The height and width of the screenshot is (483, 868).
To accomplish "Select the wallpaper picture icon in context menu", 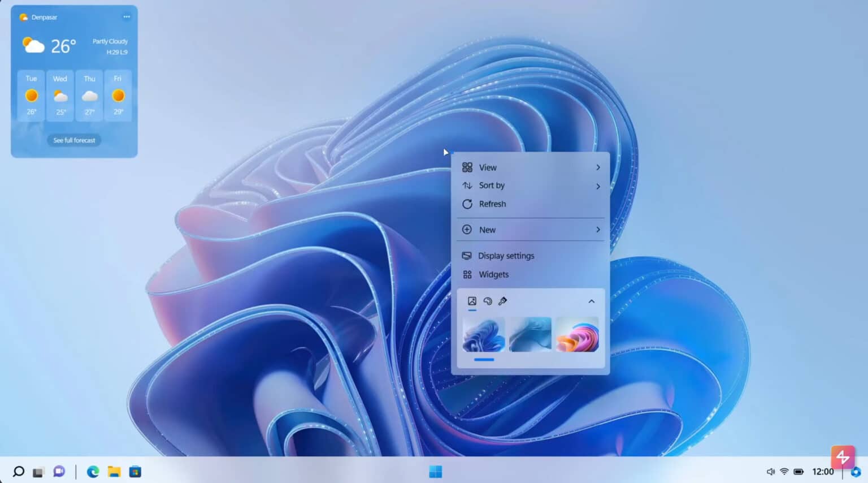I will tap(472, 301).
